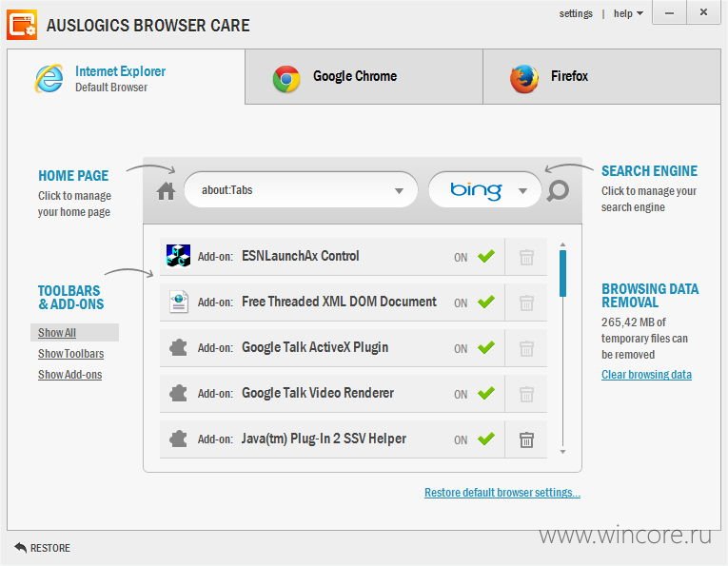Minimize the Browser Care window
The width and height of the screenshot is (728, 566).
tap(669, 12)
